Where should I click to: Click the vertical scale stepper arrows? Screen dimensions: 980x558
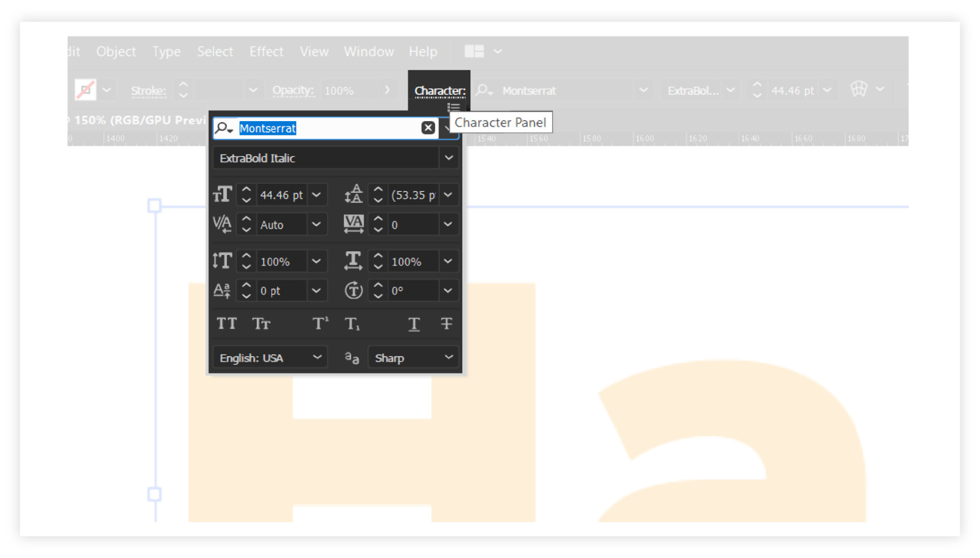pos(246,261)
